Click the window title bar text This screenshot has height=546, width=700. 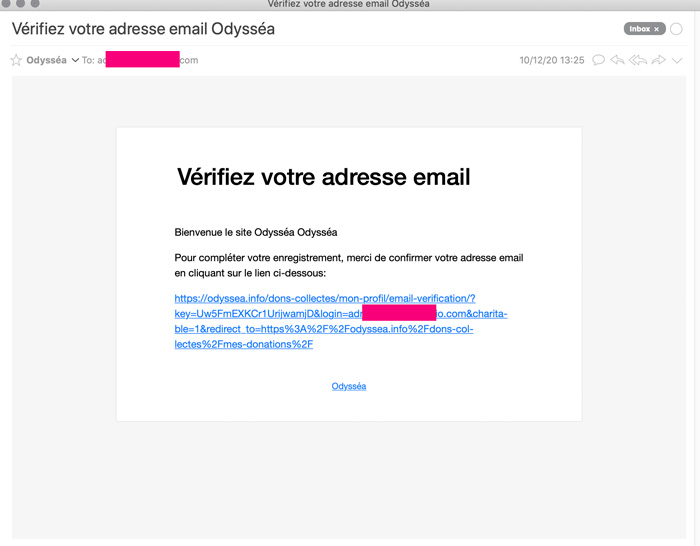click(x=348, y=4)
